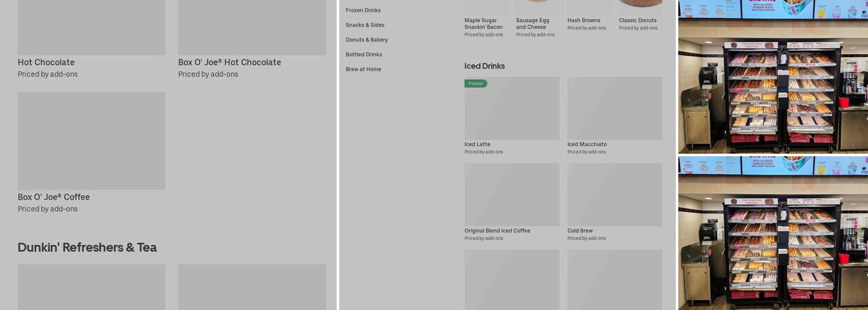Open the Classic Donuts item label
Screen dimensions: 868x310
637,20
